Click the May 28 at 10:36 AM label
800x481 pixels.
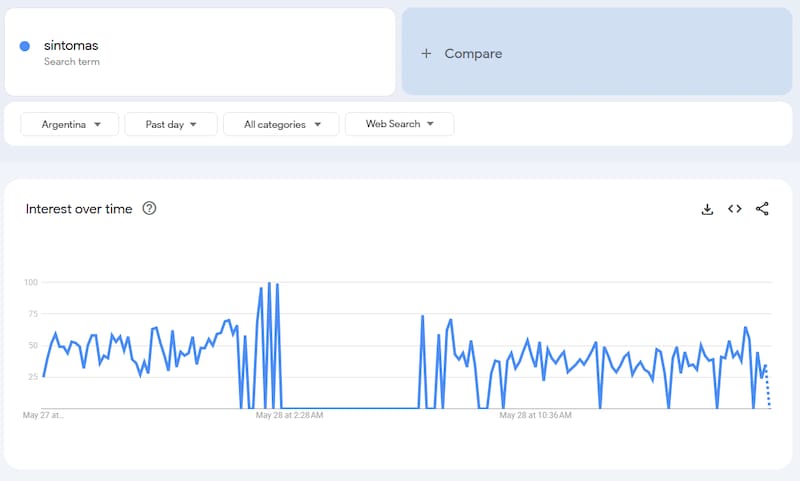coord(535,415)
